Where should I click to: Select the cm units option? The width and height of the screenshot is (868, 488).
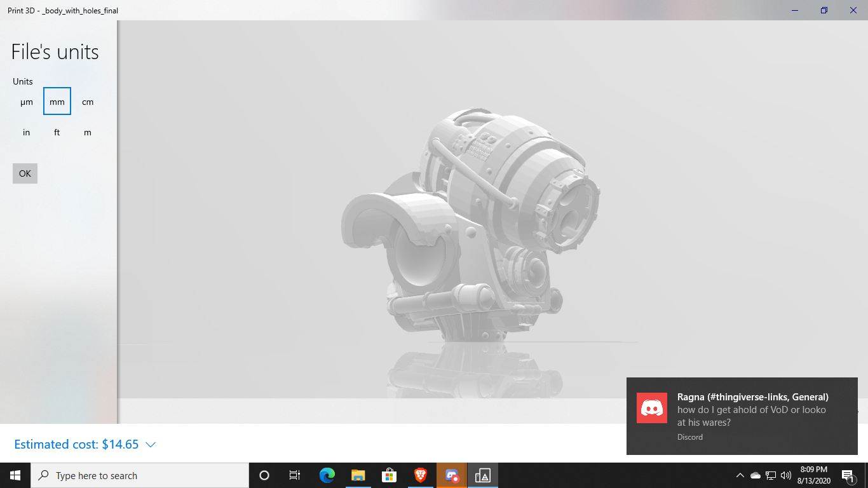pos(88,102)
